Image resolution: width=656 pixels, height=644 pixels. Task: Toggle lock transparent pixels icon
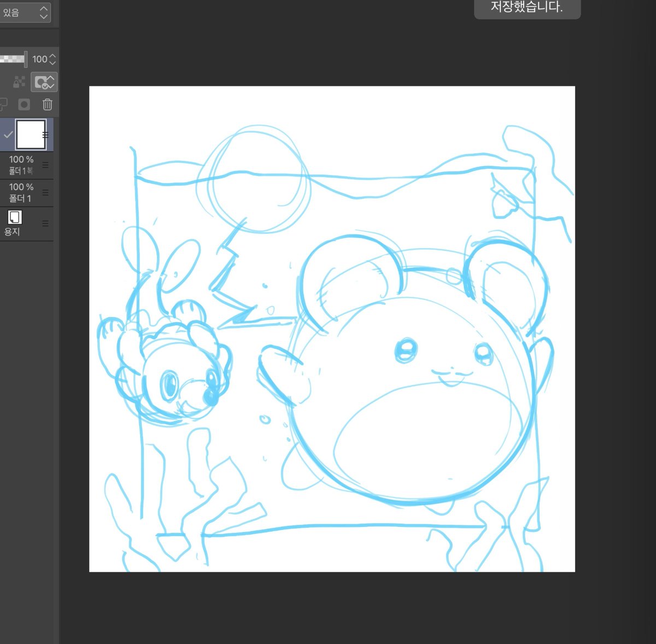pos(19,82)
